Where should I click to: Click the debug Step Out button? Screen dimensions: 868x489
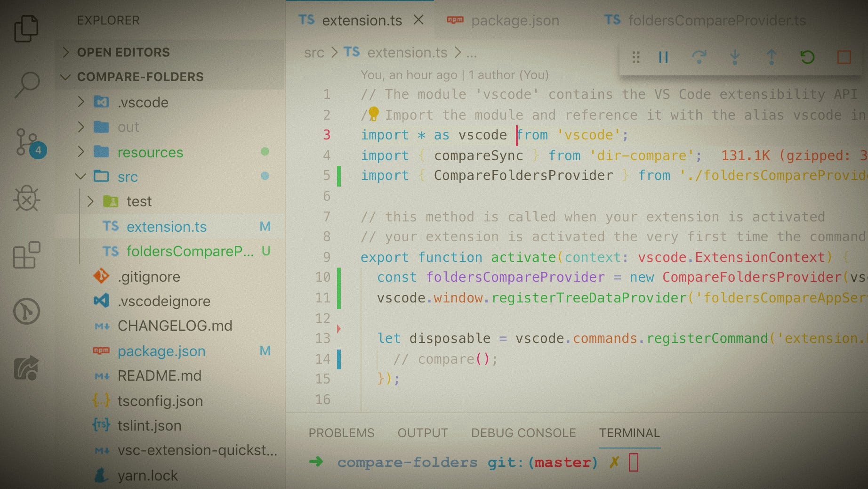pyautogui.click(x=771, y=57)
